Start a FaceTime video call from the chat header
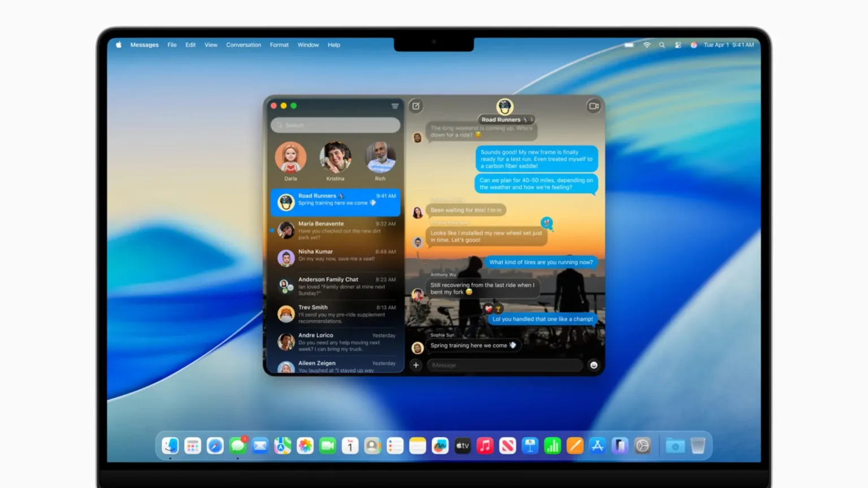The image size is (868, 488). click(x=593, y=106)
